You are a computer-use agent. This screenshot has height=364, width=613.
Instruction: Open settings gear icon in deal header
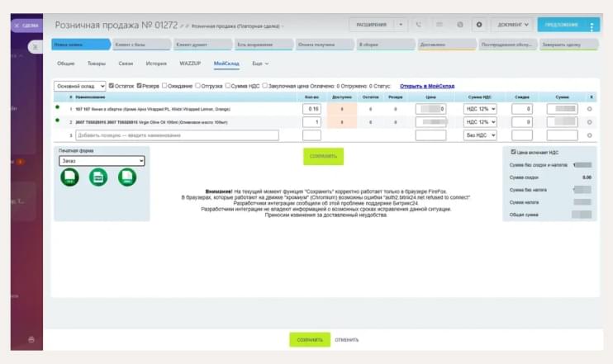pos(479,25)
